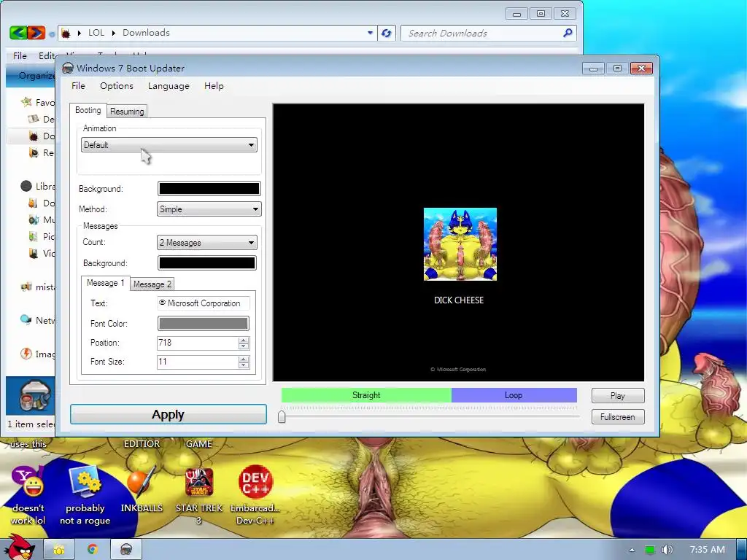Select the blue Loop segment
Image resolution: width=747 pixels, height=560 pixels.
coord(514,395)
